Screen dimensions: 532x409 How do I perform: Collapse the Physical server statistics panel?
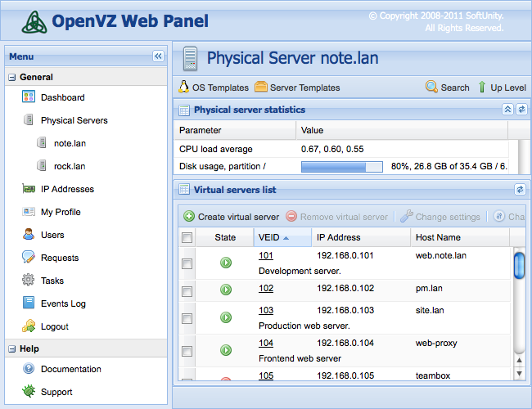(x=507, y=110)
